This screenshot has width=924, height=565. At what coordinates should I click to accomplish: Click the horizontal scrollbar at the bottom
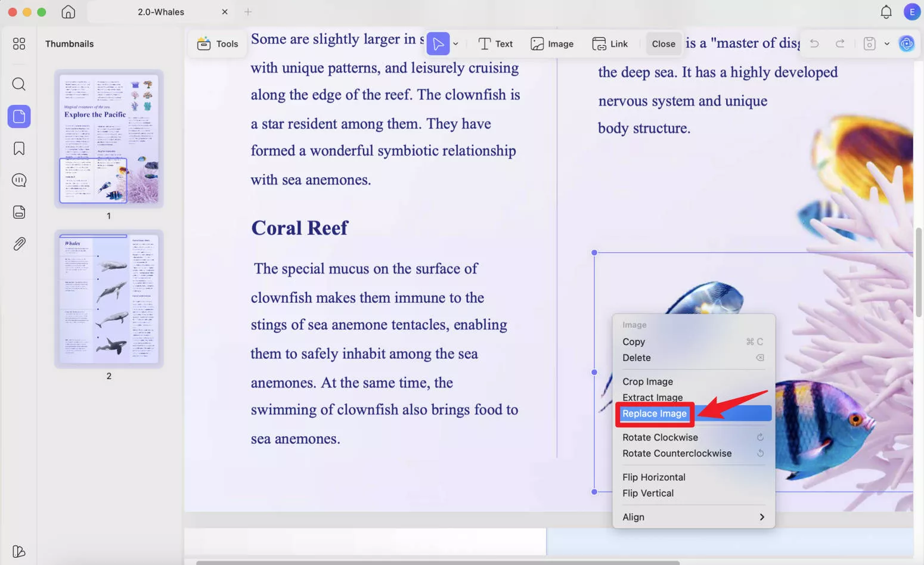(x=438, y=563)
